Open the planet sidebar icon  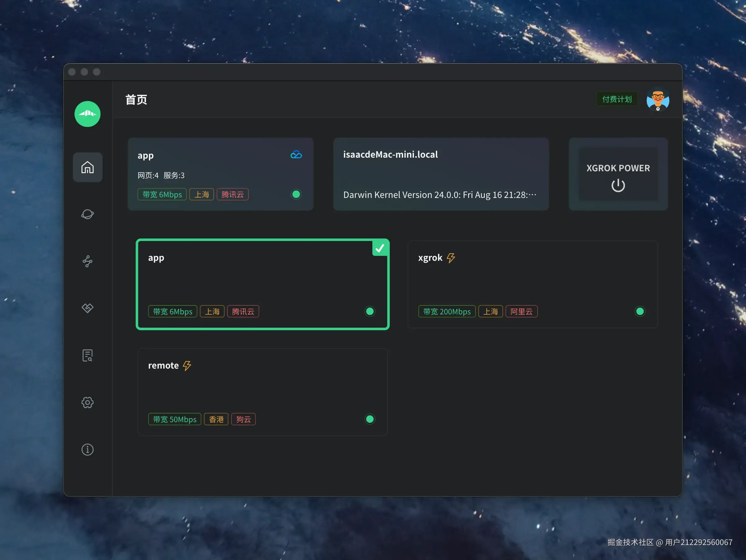tap(87, 214)
